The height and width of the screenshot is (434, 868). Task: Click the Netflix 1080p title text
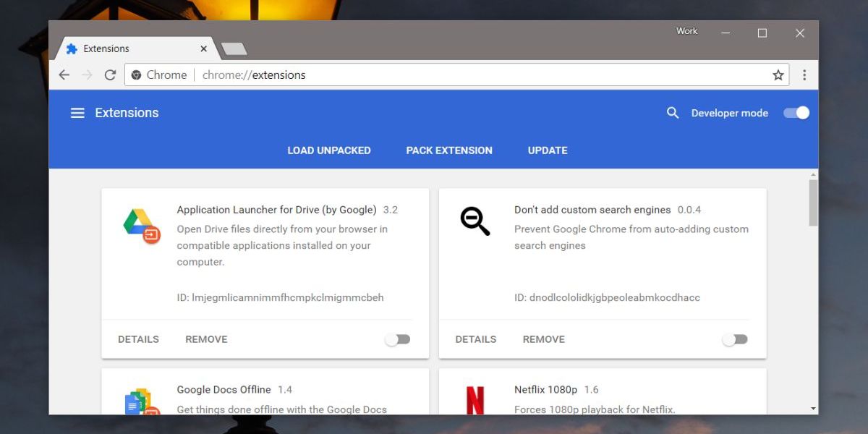coord(546,389)
